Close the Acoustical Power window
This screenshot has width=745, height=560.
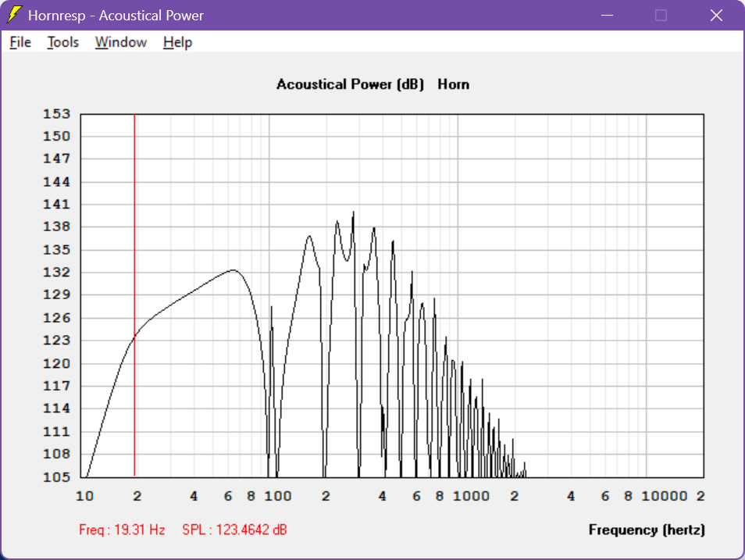pyautogui.click(x=716, y=15)
